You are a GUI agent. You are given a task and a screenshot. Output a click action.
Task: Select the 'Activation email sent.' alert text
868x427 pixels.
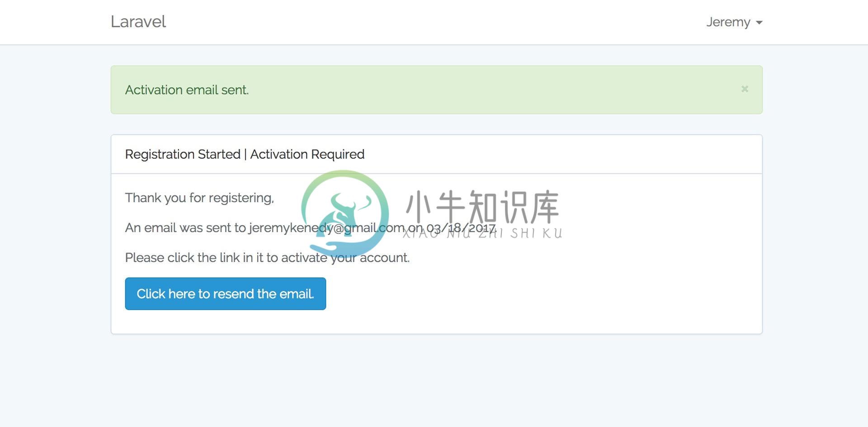coord(187,90)
